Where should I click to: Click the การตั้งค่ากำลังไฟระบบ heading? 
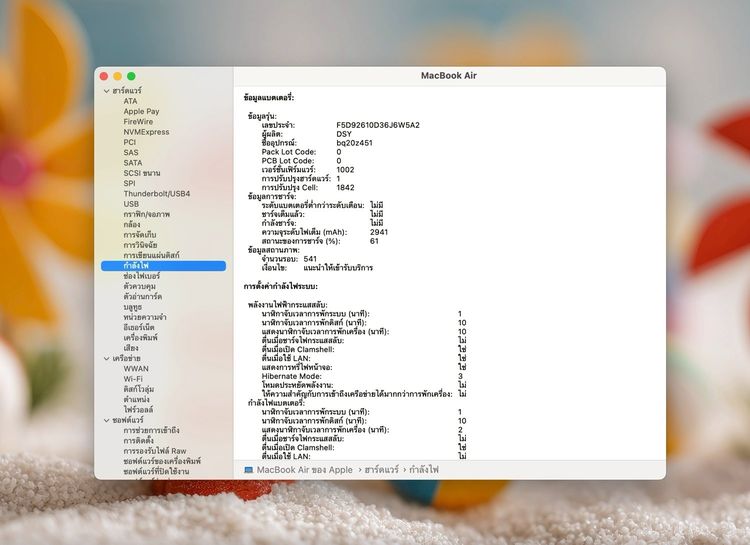point(280,287)
